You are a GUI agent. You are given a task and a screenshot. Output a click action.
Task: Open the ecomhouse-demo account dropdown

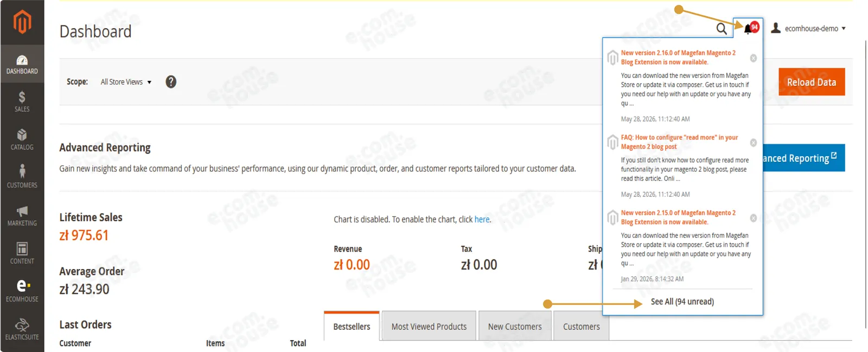click(x=808, y=28)
